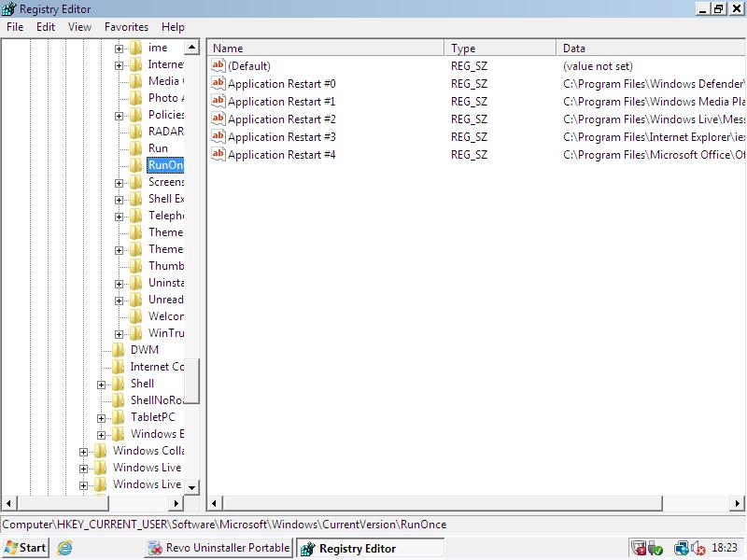Select the Welcome folder icon
The height and width of the screenshot is (560, 747).
coord(136,315)
